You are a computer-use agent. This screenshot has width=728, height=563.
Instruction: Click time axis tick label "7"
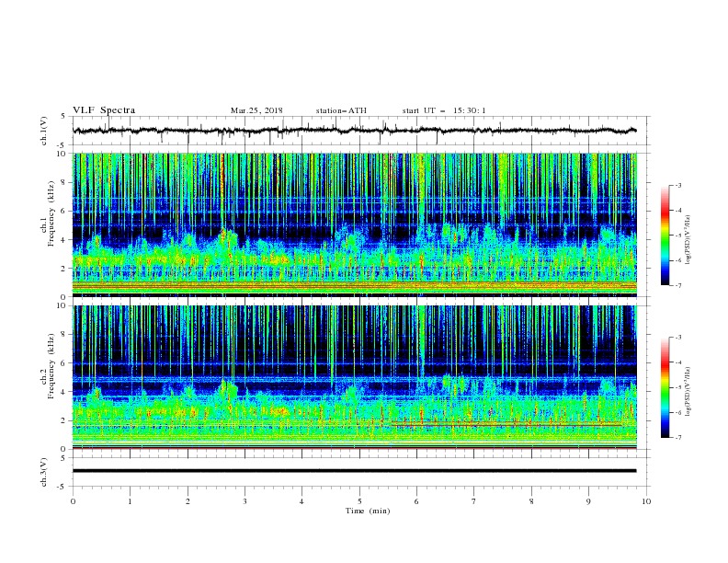[474, 501]
